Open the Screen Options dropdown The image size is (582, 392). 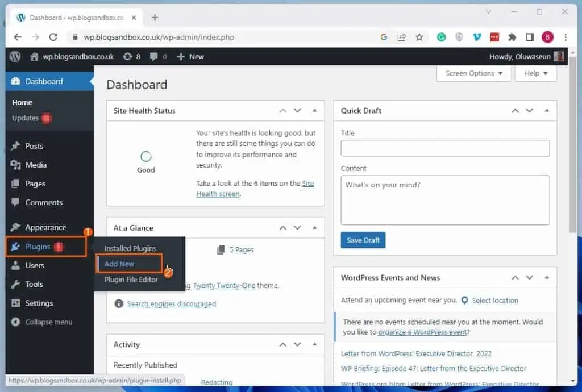click(x=473, y=73)
